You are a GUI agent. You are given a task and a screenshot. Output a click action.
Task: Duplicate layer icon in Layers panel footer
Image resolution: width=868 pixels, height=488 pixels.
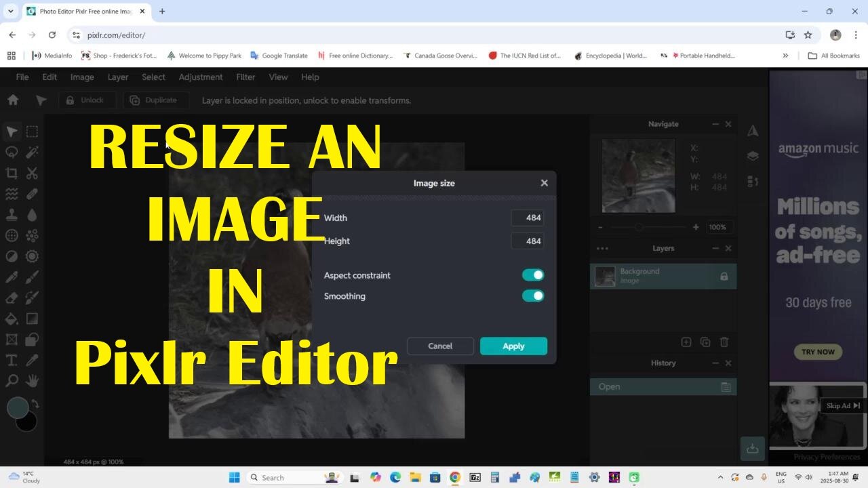pyautogui.click(x=705, y=342)
